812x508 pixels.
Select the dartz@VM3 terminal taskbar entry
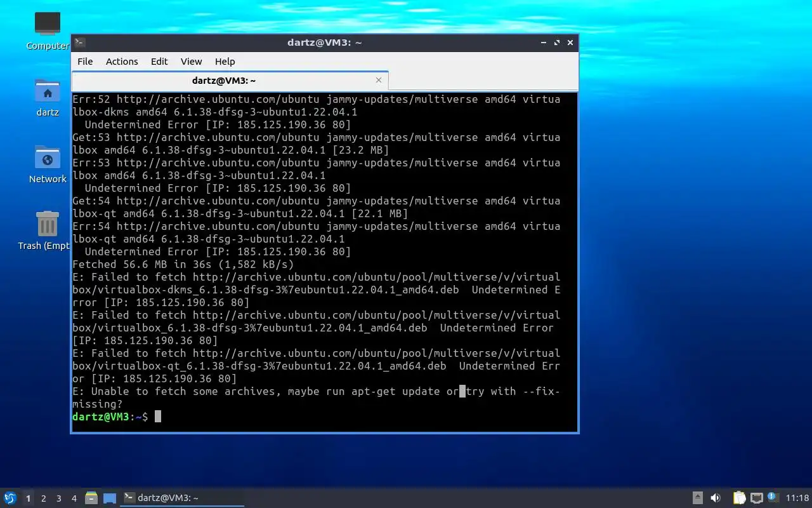(x=182, y=498)
